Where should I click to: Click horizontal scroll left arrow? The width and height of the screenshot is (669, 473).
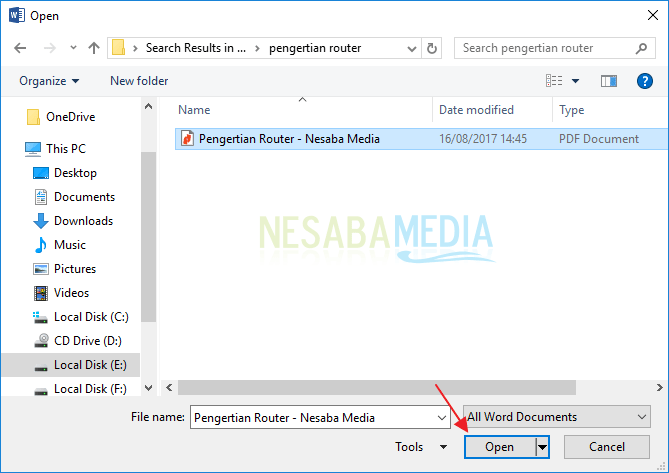[x=169, y=387]
